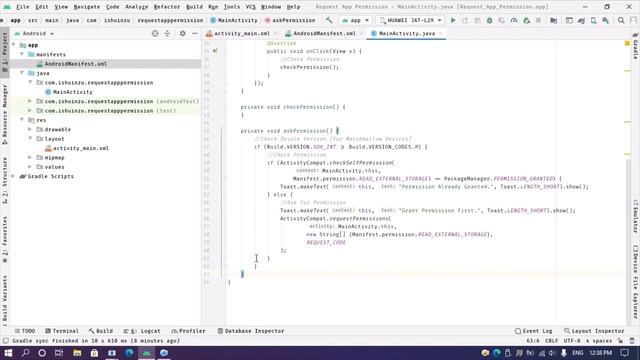Open Project Structure icon in toolbar

tap(554, 20)
